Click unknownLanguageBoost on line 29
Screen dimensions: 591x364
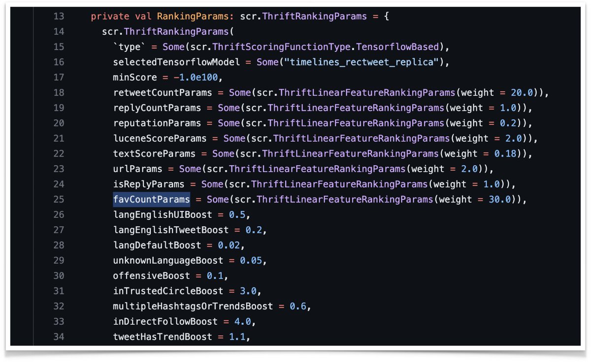[x=168, y=260]
